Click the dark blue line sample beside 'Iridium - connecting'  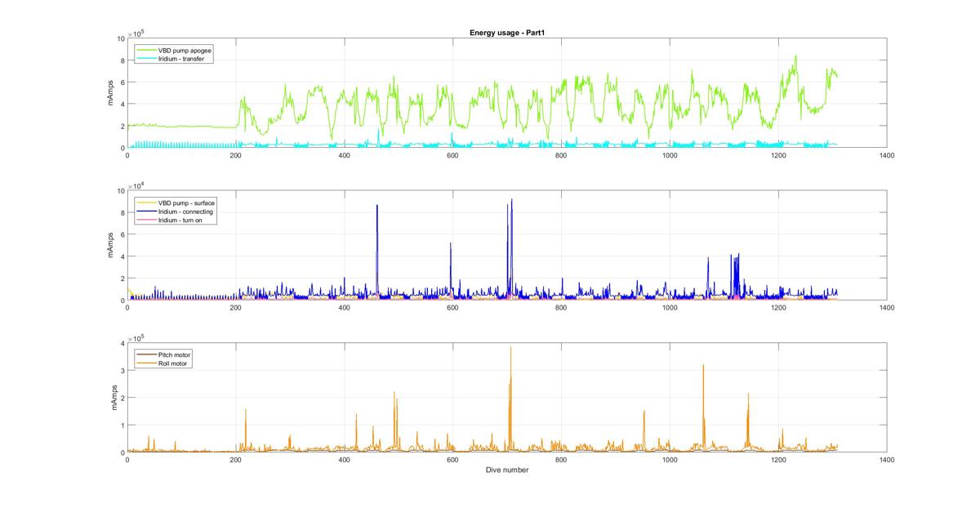pyautogui.click(x=146, y=212)
